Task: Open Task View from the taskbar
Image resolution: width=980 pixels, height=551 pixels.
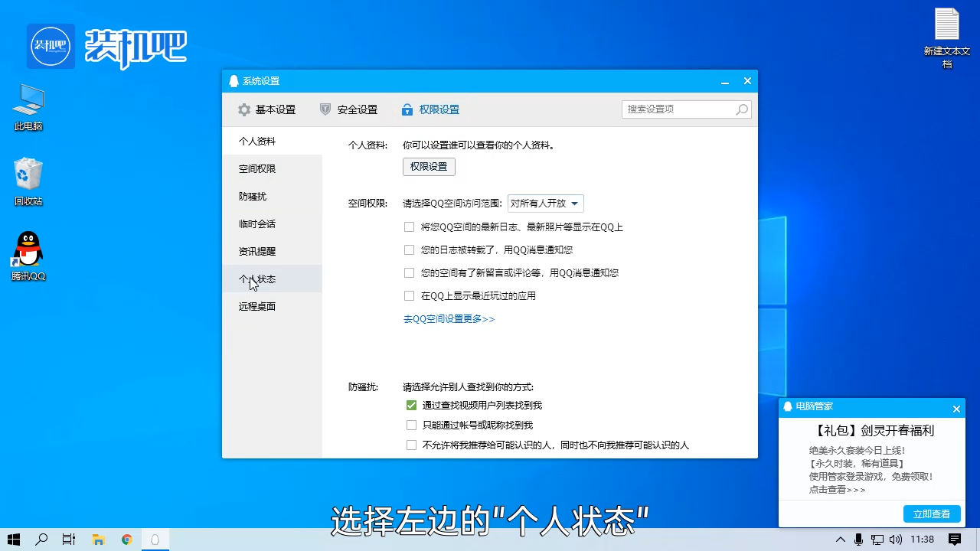Action: point(69,539)
